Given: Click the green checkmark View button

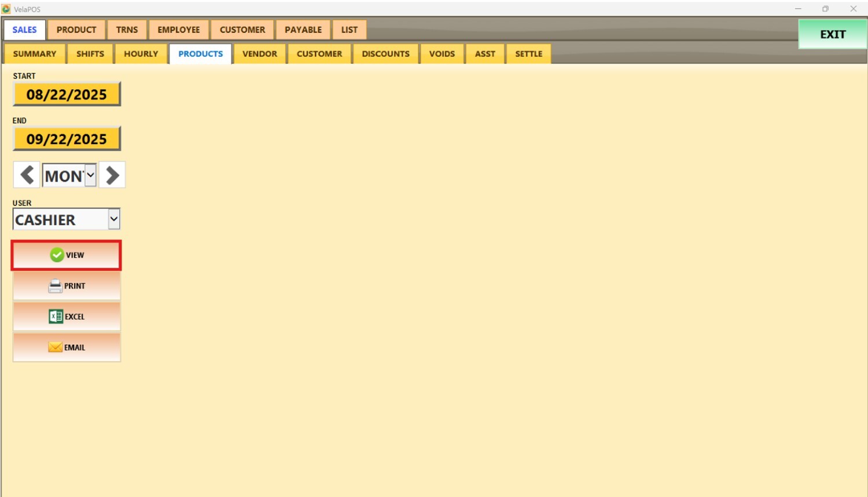Looking at the screenshot, I should tap(67, 255).
